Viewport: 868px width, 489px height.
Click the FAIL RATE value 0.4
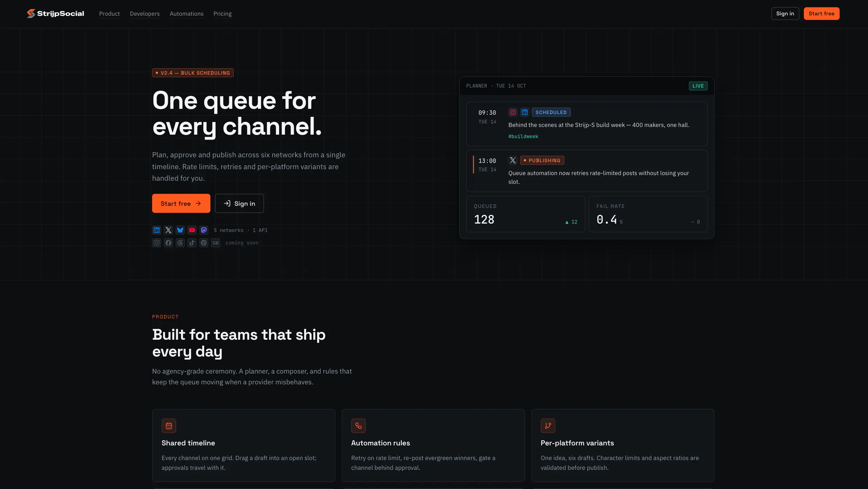pos(607,219)
